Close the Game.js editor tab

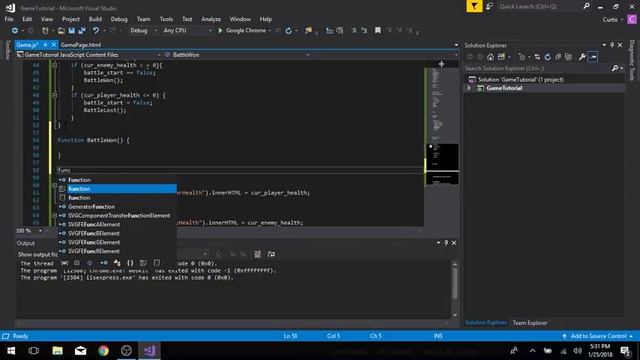(53, 45)
